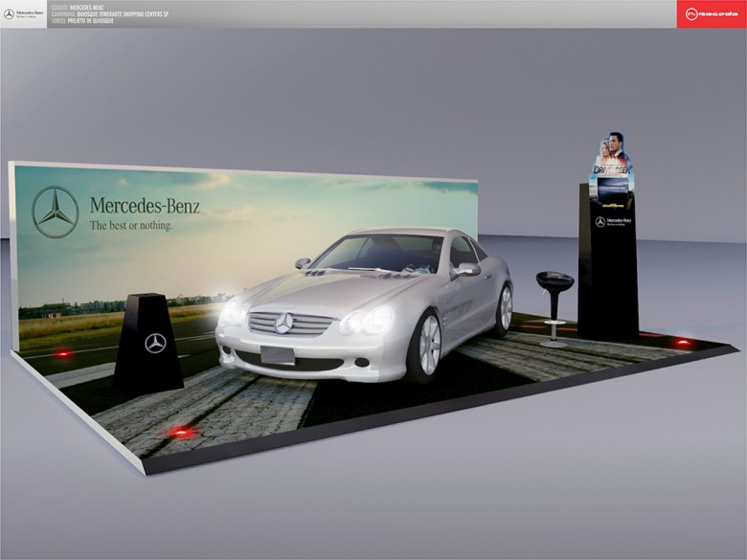This screenshot has width=747, height=560.
Task: Click the Mercedes-Benz logo on the tall totem
Action: (614, 221)
